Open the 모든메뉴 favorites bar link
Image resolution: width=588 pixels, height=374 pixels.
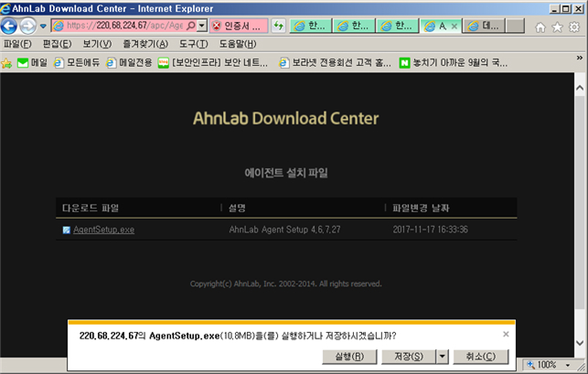click(77, 63)
